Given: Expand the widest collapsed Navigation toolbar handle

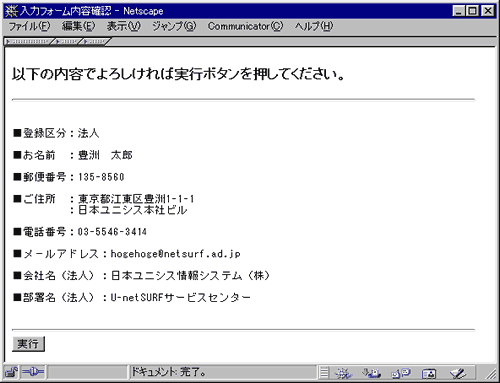Looking at the screenshot, I should [29, 42].
